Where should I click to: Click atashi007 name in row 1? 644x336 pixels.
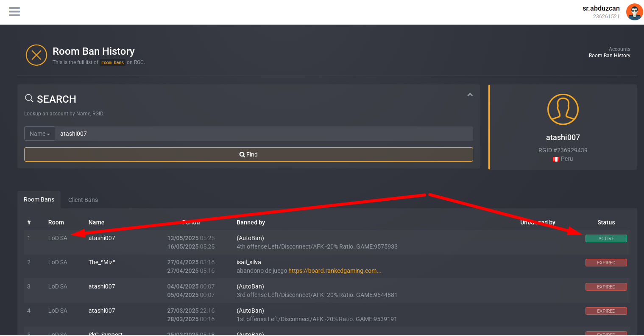click(102, 238)
